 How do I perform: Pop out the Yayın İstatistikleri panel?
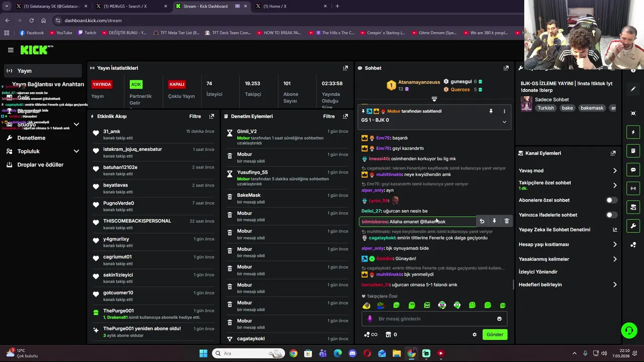pos(345,68)
